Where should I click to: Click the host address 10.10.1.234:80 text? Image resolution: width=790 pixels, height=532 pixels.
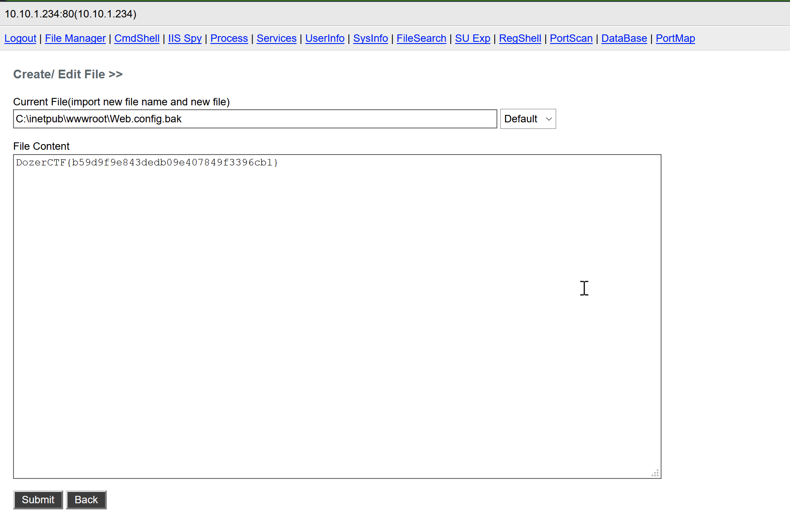click(x=71, y=14)
